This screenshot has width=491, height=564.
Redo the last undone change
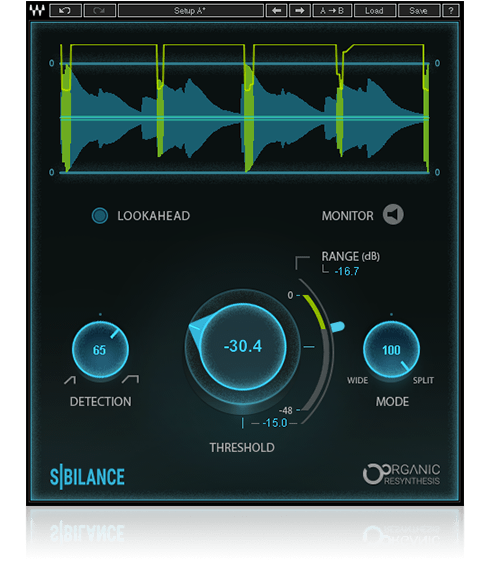(100, 10)
